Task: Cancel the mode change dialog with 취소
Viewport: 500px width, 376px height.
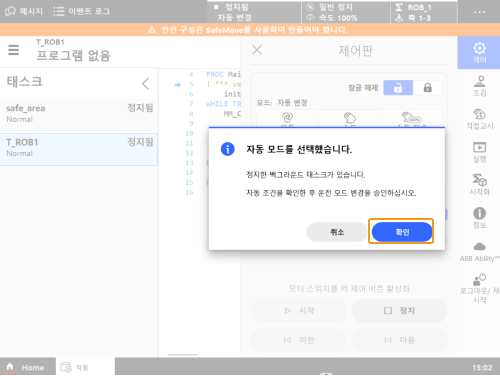Action: [337, 232]
